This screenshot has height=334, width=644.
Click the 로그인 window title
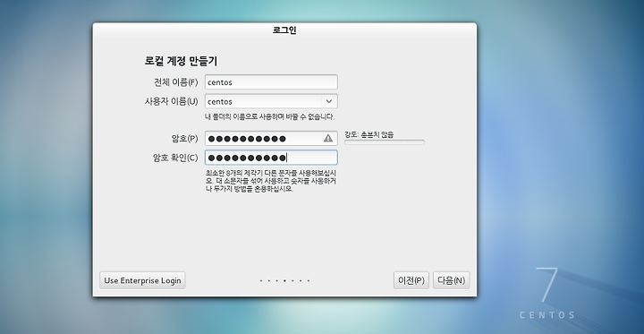coord(284,30)
